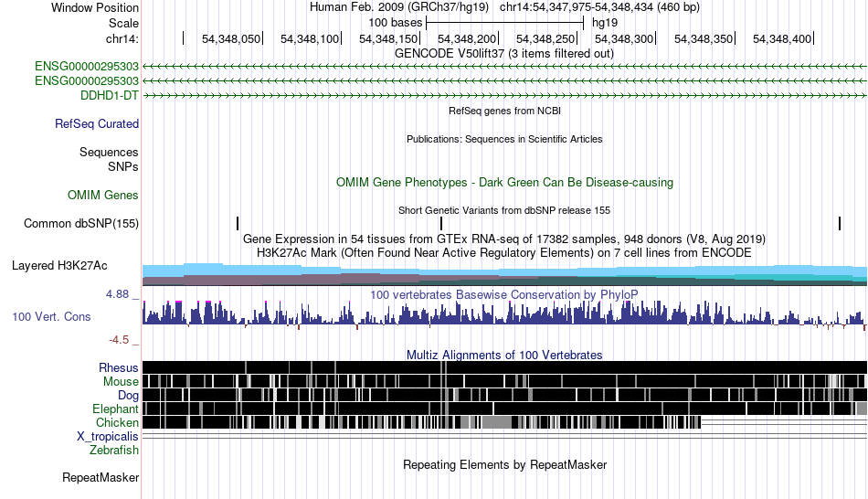This screenshot has width=868, height=499.
Task: Click the RepeatMasker track label
Action: coord(101,477)
